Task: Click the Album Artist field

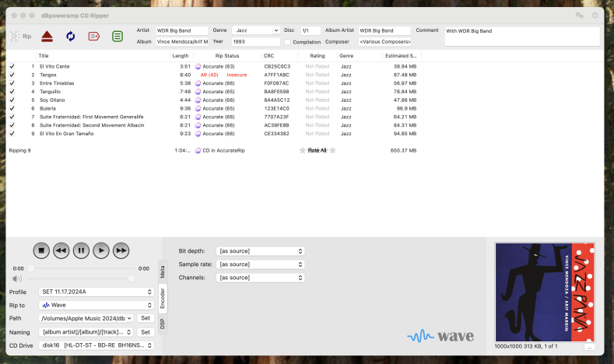Action: point(384,30)
